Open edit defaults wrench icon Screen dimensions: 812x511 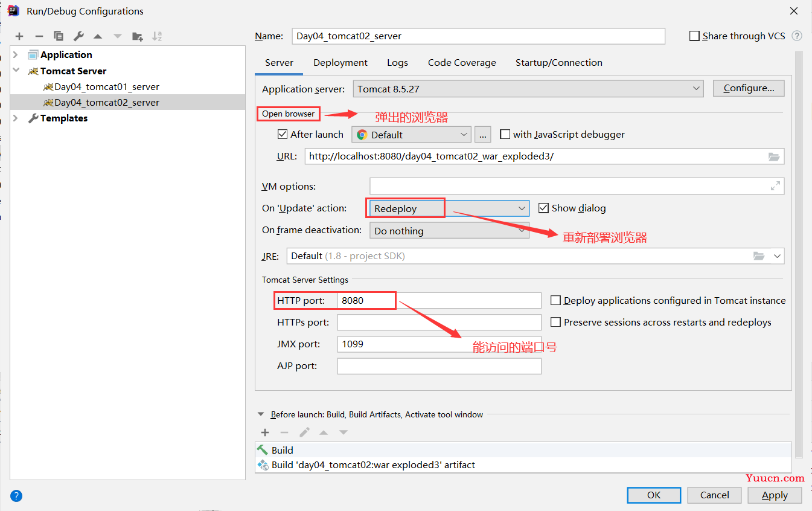click(x=78, y=36)
